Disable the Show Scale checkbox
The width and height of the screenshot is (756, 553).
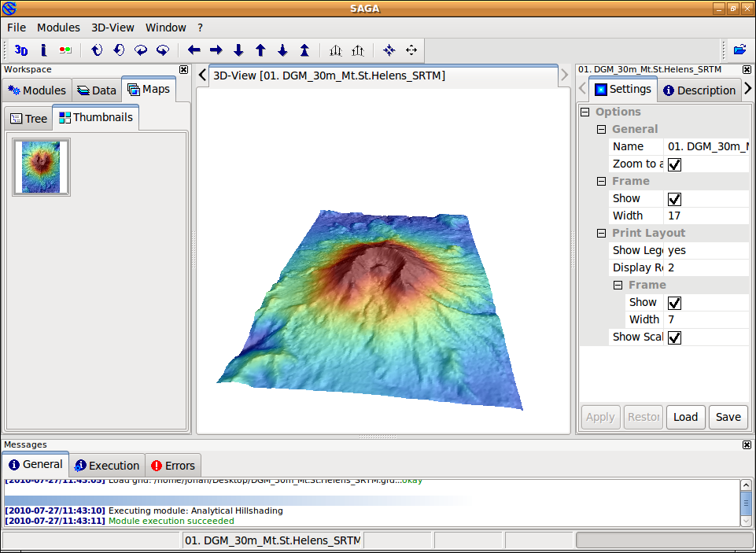point(674,337)
